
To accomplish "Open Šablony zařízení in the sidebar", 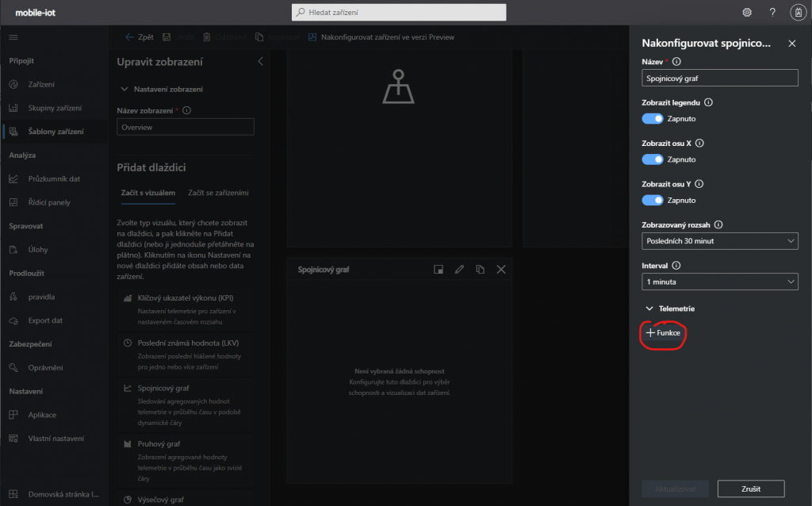I will tap(56, 132).
